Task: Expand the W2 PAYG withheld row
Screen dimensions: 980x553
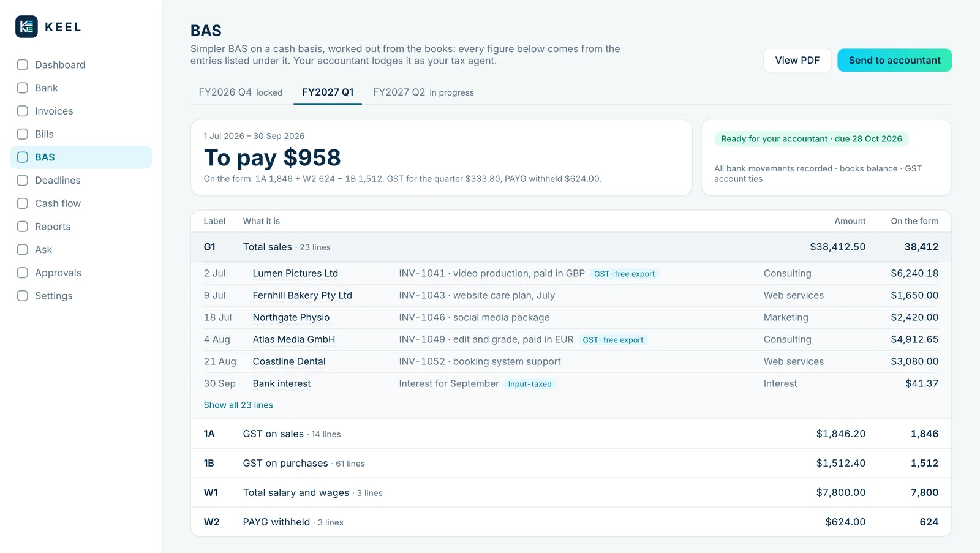Action: (x=571, y=522)
